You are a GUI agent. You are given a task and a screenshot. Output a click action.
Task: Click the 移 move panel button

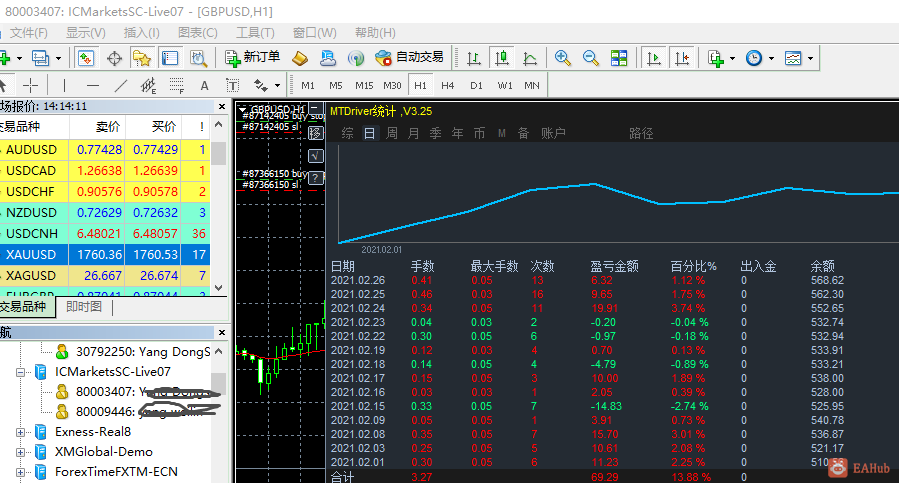[316, 133]
